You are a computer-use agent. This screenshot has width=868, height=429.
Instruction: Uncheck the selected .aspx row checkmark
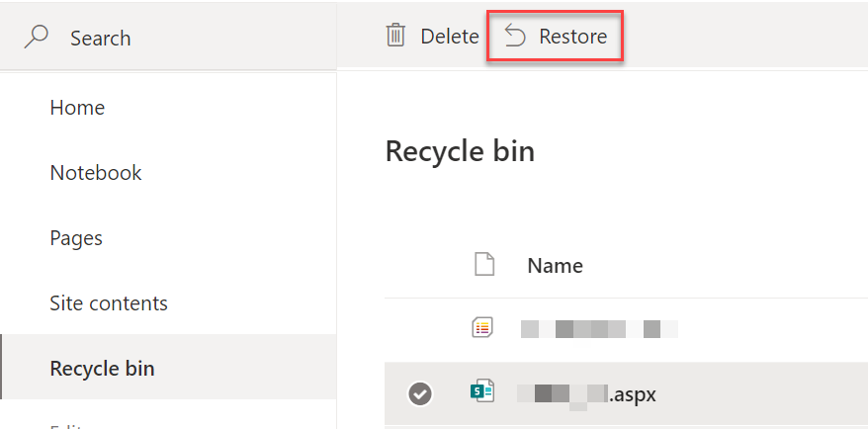click(420, 394)
